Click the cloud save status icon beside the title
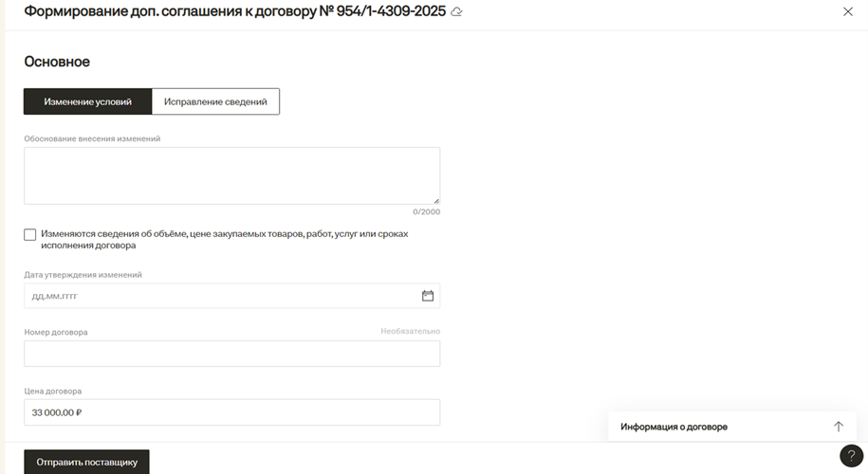 click(457, 12)
